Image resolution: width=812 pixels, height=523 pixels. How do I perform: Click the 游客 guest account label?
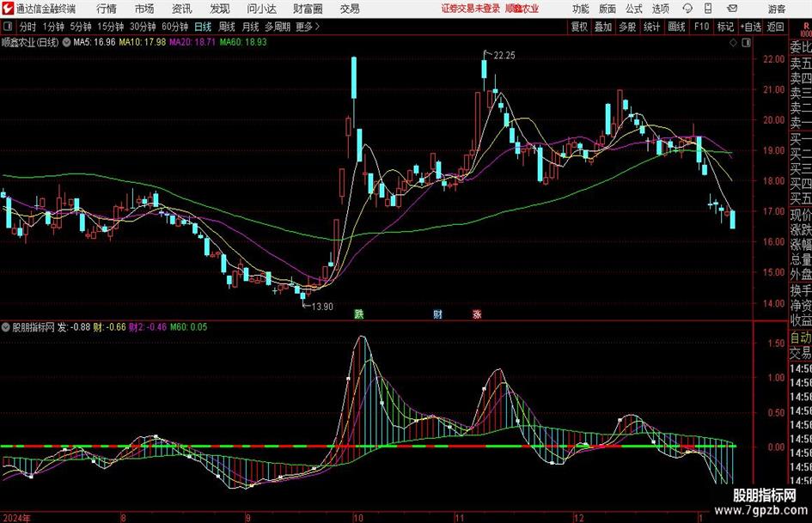[x=777, y=9]
